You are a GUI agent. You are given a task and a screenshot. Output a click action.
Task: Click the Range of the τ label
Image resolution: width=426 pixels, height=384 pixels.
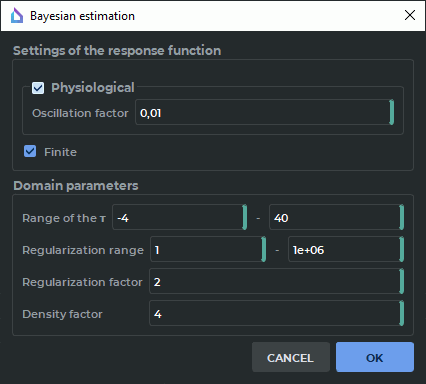tap(64, 218)
